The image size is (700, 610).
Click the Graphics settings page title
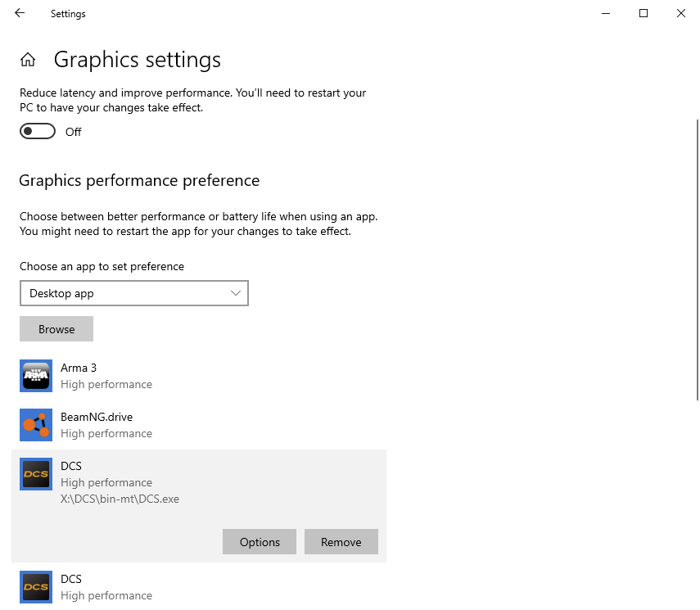pyautogui.click(x=138, y=60)
